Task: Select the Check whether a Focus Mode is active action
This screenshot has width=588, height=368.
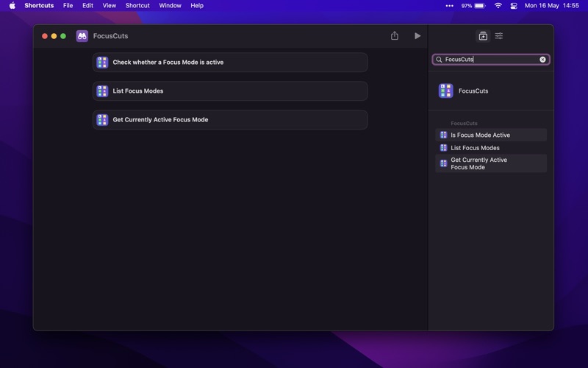Action: coord(230,63)
